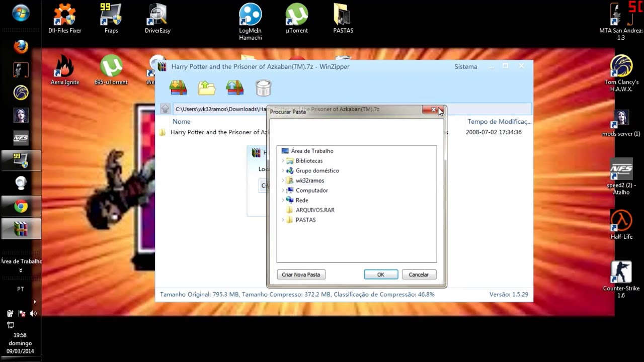Viewport: 644px width, 362px height.
Task: Expand the Bibliotecas tree node
Action: tap(283, 161)
